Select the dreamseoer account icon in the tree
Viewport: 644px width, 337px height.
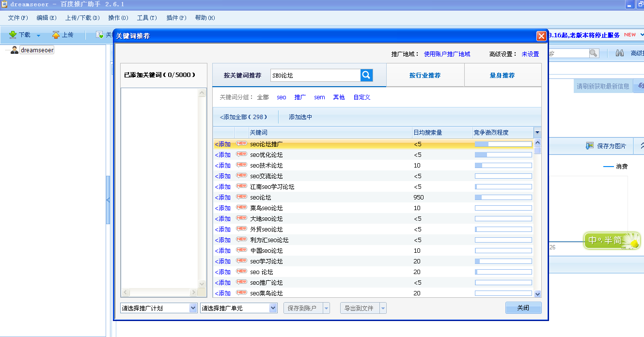(x=15, y=50)
